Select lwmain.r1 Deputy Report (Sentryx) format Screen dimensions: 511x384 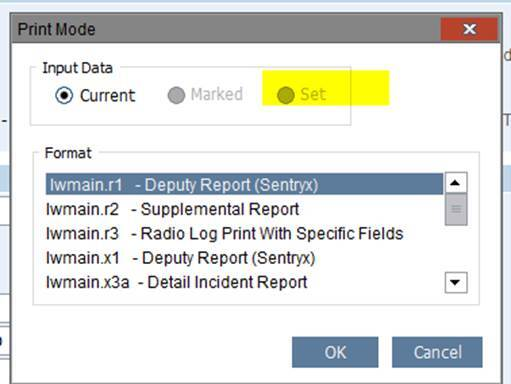[244, 184]
